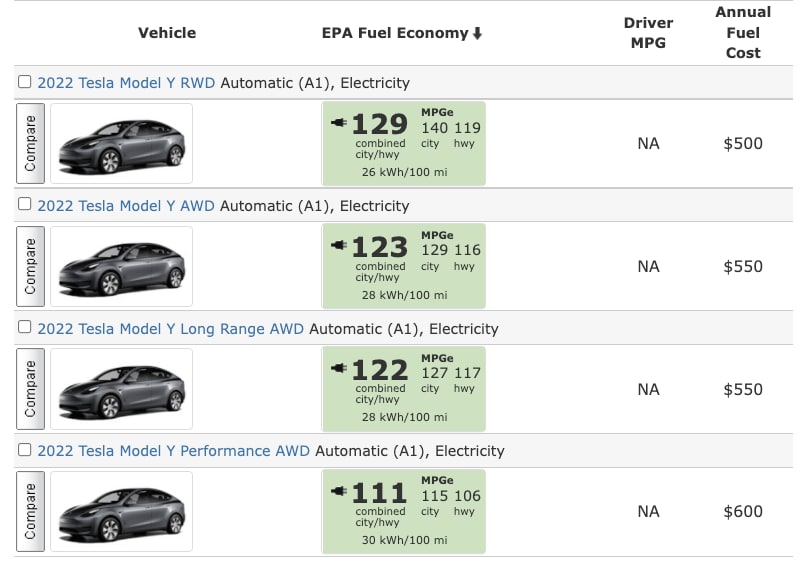800x571 pixels.
Task: Click the Model Y Performance AWD car thumbnail
Action: [x=121, y=511]
